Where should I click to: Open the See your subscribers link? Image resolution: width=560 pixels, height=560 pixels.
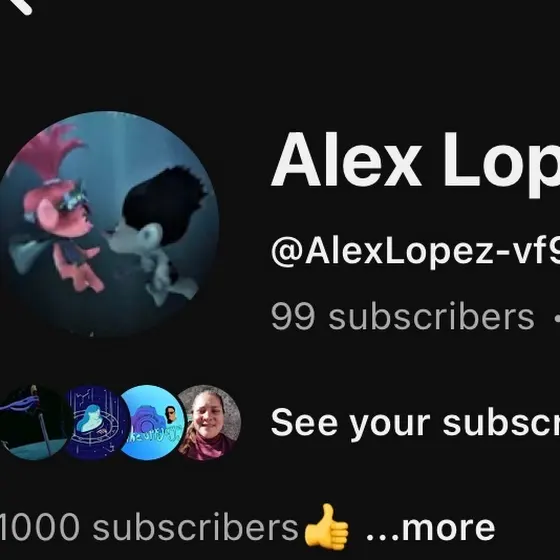[x=415, y=424]
